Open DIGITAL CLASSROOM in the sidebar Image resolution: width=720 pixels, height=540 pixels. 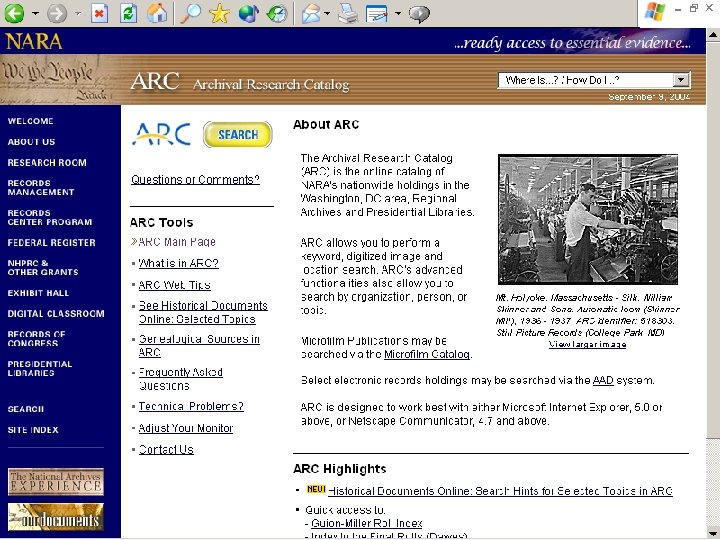click(56, 314)
